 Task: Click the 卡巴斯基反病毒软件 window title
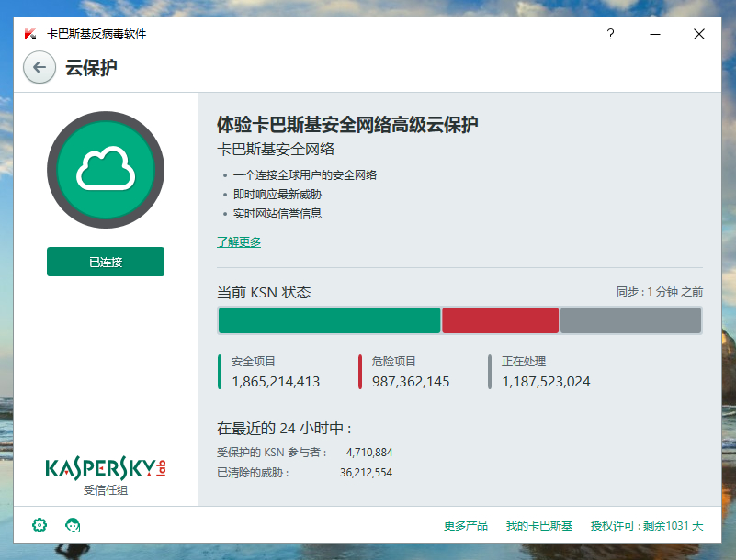coord(96,34)
